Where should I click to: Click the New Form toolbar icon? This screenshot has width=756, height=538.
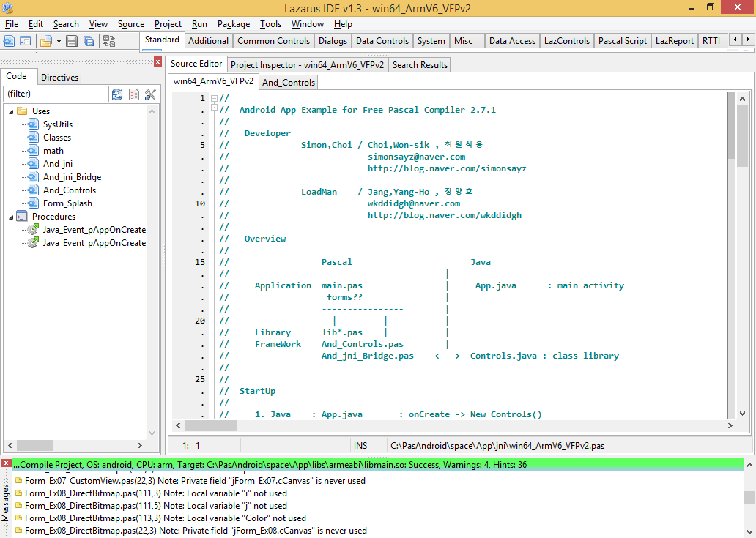26,41
